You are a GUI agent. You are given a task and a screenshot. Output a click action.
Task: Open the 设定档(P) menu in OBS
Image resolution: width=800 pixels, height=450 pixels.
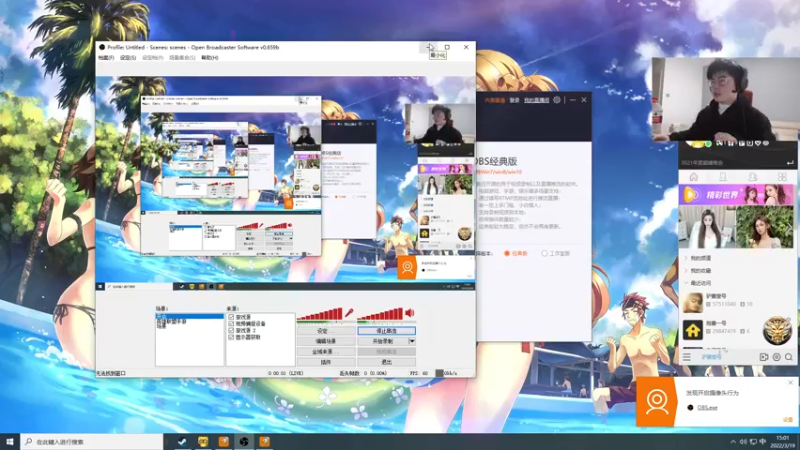tap(152, 58)
